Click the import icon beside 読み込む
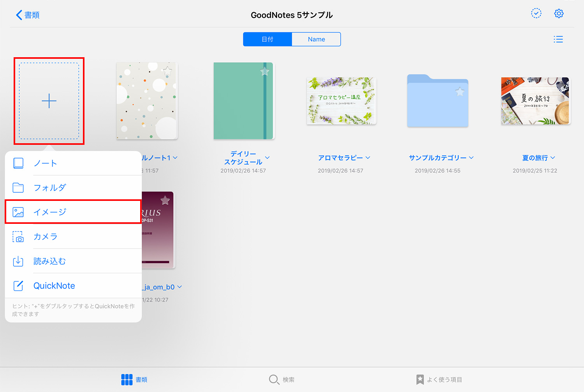Screen dimensions: 584x392 pos(18,261)
